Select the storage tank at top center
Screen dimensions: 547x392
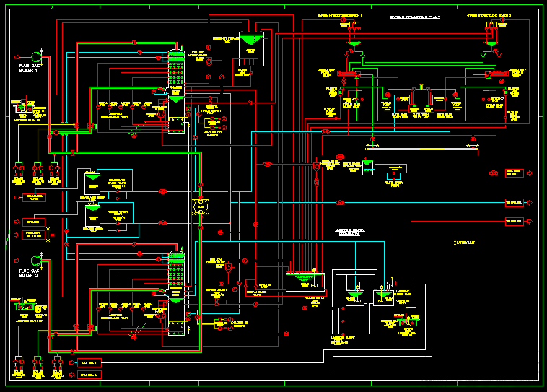pos(251,49)
